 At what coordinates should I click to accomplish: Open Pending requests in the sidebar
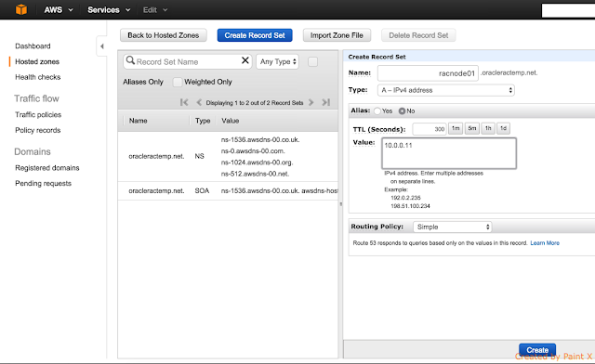click(x=43, y=184)
